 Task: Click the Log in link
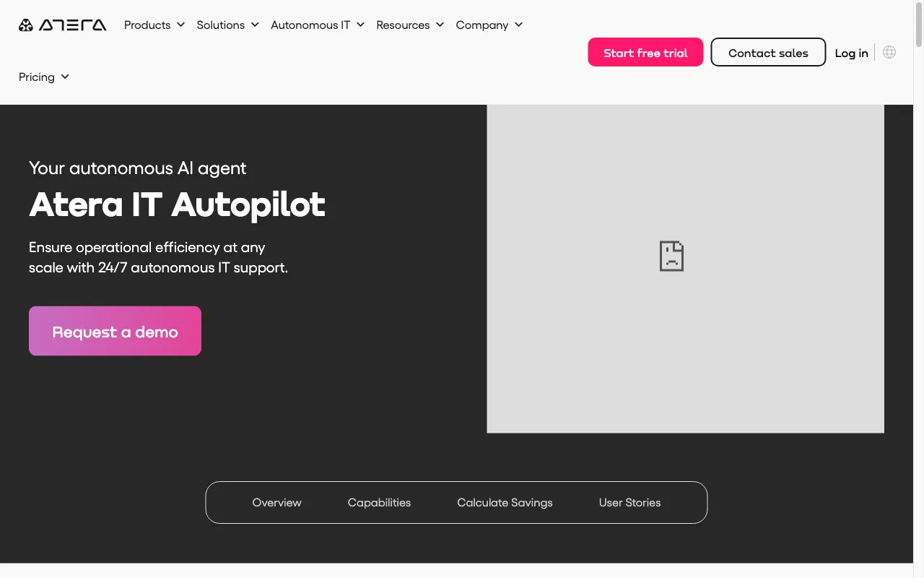[851, 53]
